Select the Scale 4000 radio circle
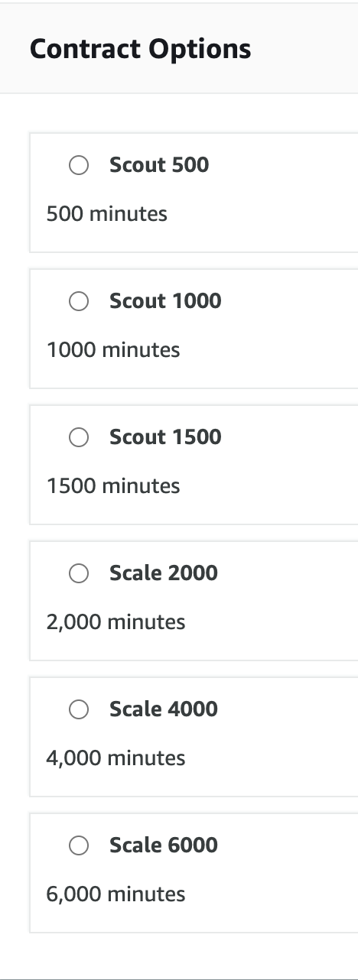The width and height of the screenshot is (358, 980). 79,709
